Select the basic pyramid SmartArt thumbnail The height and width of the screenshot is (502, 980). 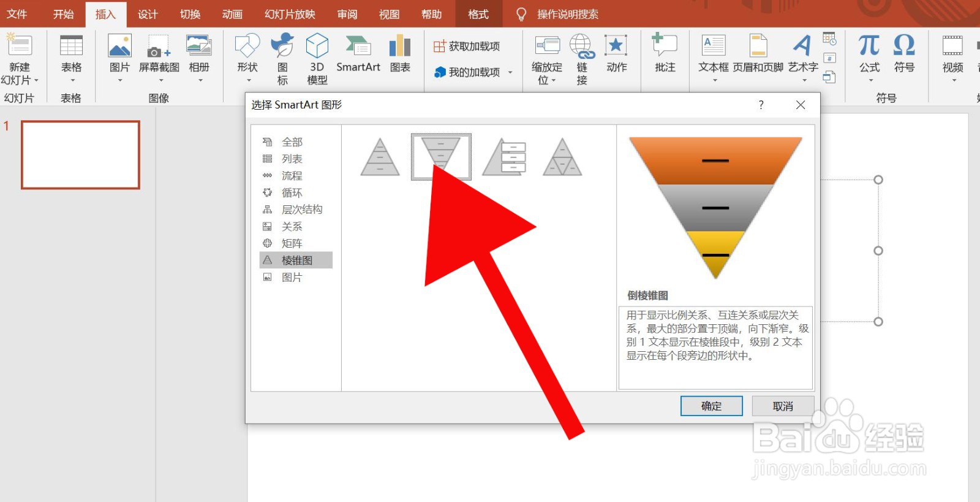pos(380,157)
